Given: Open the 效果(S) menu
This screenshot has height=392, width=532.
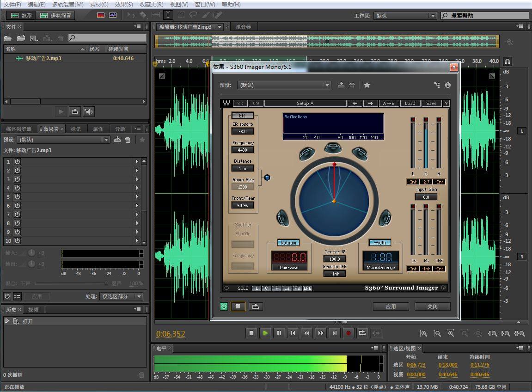Looking at the screenshot, I should (124, 4).
